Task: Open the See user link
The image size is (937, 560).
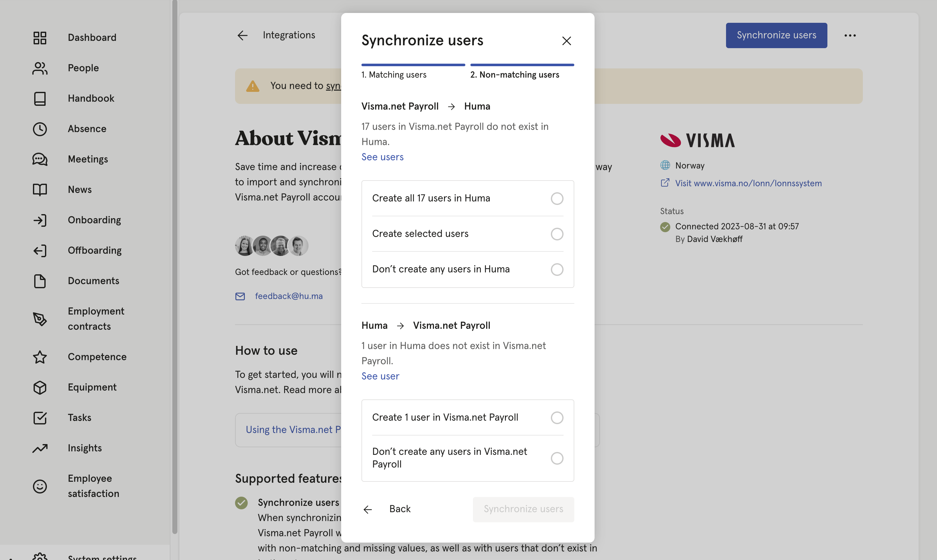Action: (x=380, y=376)
